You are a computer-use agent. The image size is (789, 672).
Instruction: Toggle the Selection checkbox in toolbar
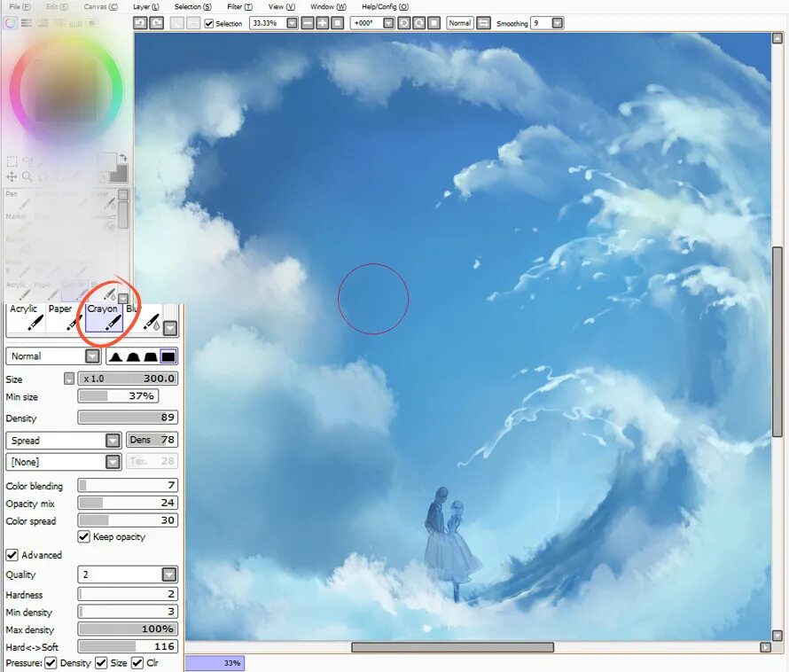pos(209,24)
